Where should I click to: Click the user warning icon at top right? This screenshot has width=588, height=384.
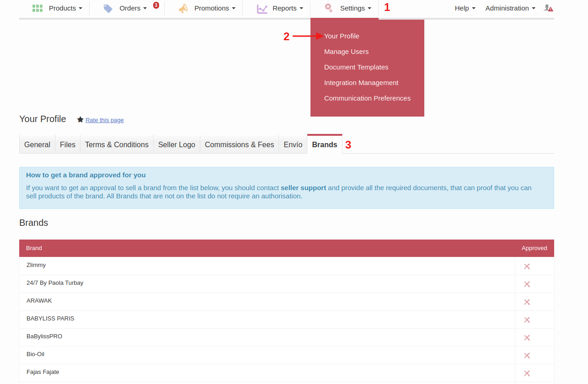[548, 8]
